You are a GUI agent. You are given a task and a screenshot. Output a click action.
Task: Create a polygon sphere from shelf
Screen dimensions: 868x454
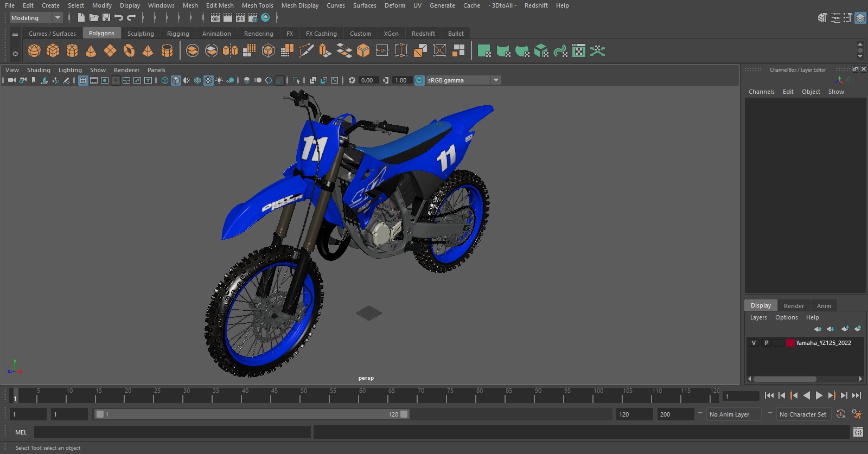coord(34,51)
